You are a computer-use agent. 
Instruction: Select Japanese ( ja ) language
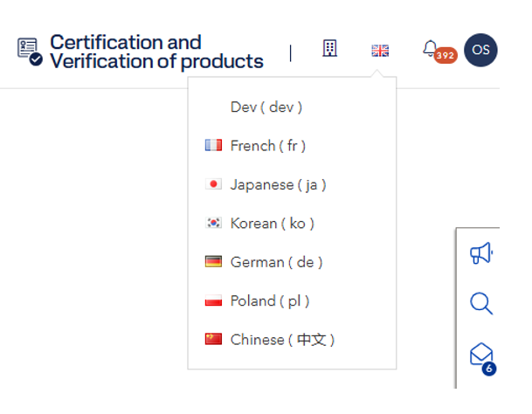[x=278, y=184]
